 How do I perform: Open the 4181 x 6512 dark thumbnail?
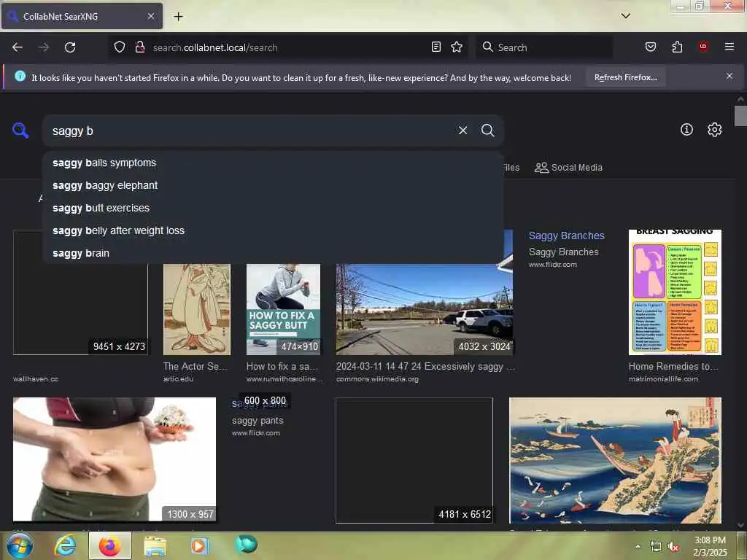(x=414, y=461)
